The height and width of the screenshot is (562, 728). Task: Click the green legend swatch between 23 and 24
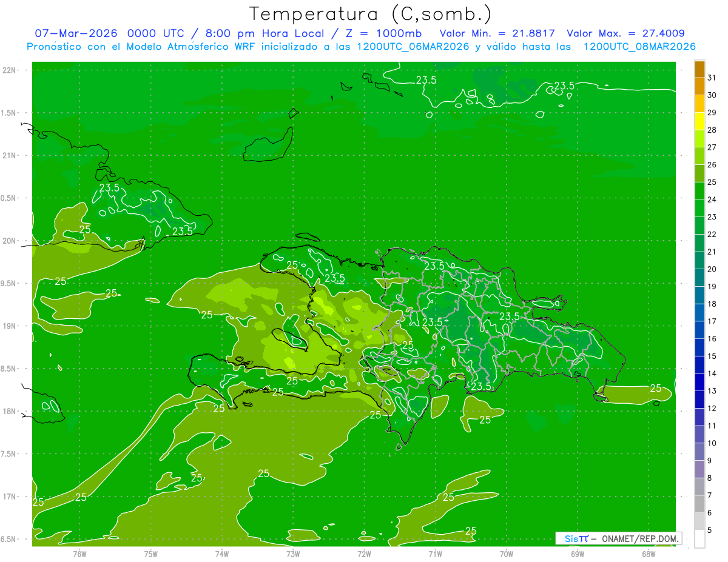(x=699, y=208)
